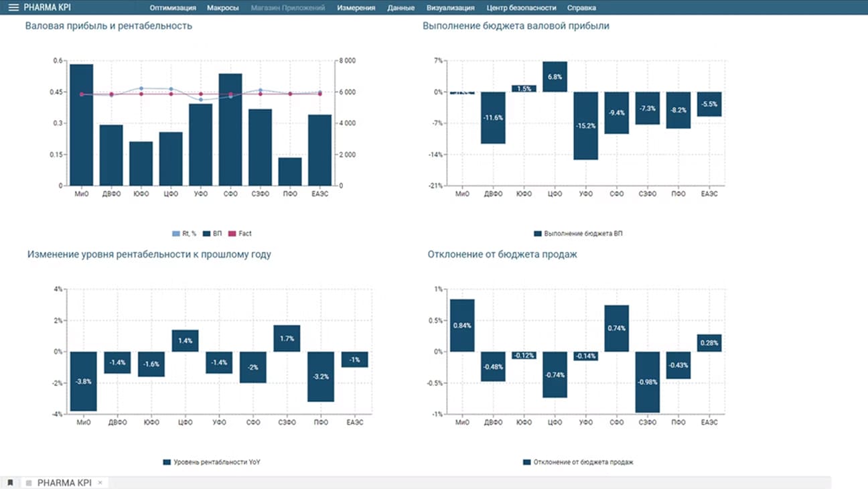
Task: Toggle the Выполнение бюджета ВП legend item
Action: point(578,234)
